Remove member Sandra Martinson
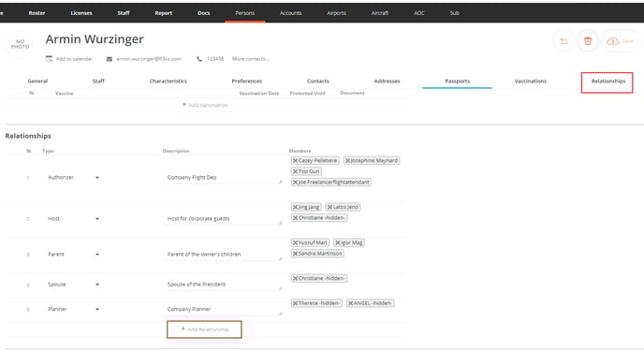 (295, 254)
